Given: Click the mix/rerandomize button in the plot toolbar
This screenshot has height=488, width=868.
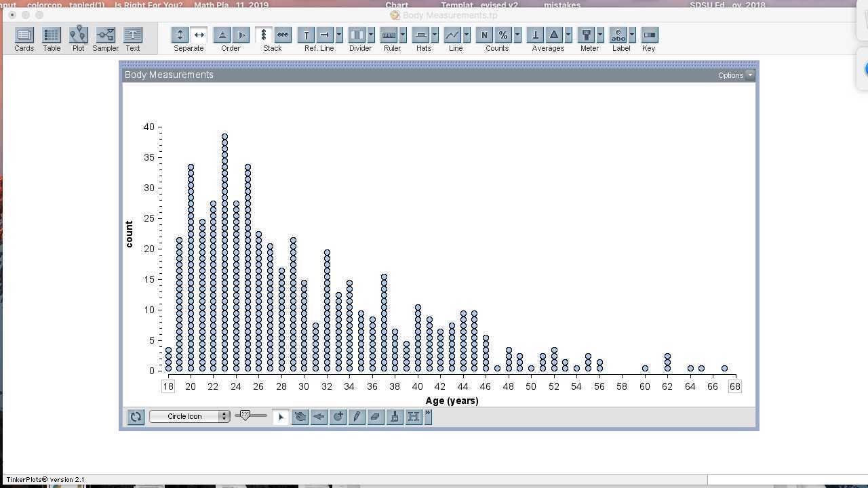Looking at the screenshot, I should coord(136,416).
